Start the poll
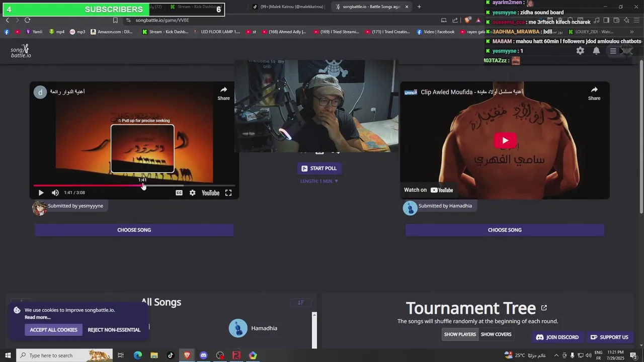The width and height of the screenshot is (644, 362). [x=318, y=168]
